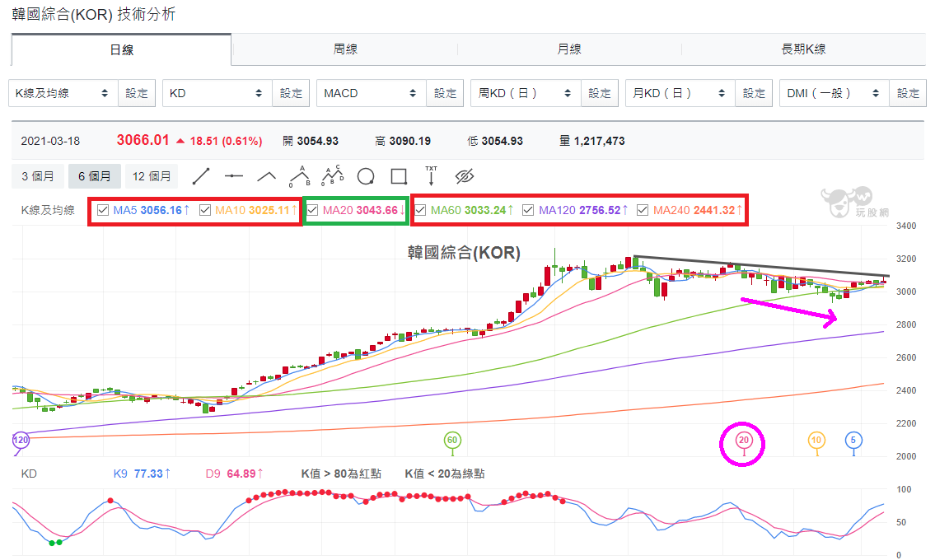The height and width of the screenshot is (560, 935).
Task: Select the OAB three-point wave tool
Action: (299, 176)
